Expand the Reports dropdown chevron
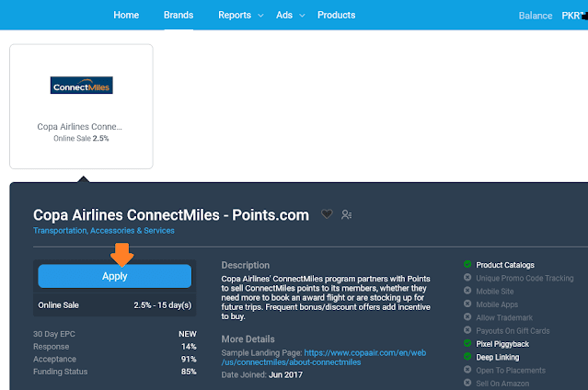The height and width of the screenshot is (390, 588). (x=260, y=16)
